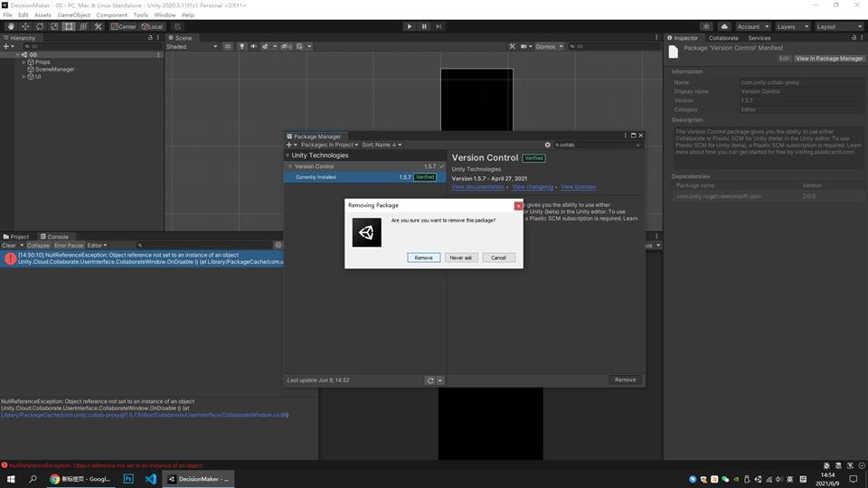Open the Account dropdown

[752, 26]
